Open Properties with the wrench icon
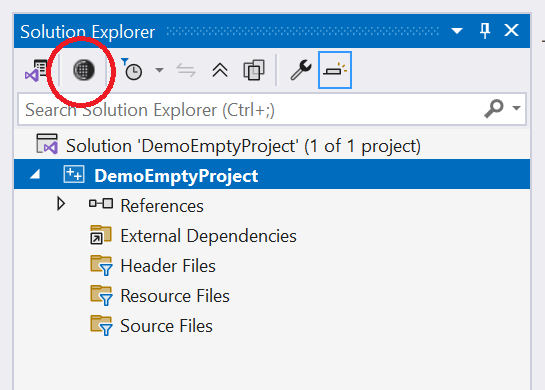 coord(301,70)
